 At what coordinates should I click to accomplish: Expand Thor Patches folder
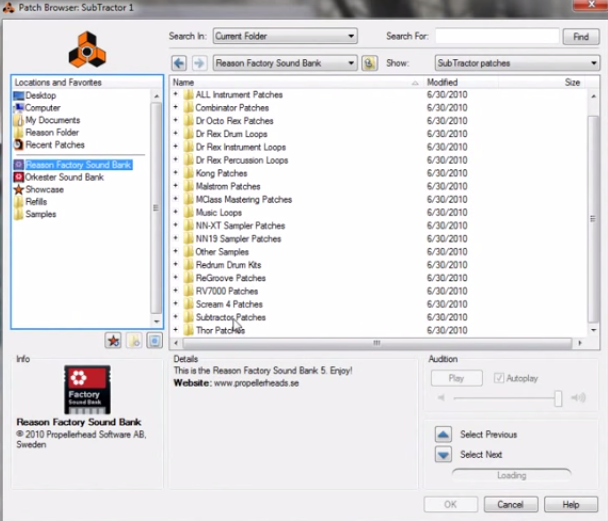point(176,330)
